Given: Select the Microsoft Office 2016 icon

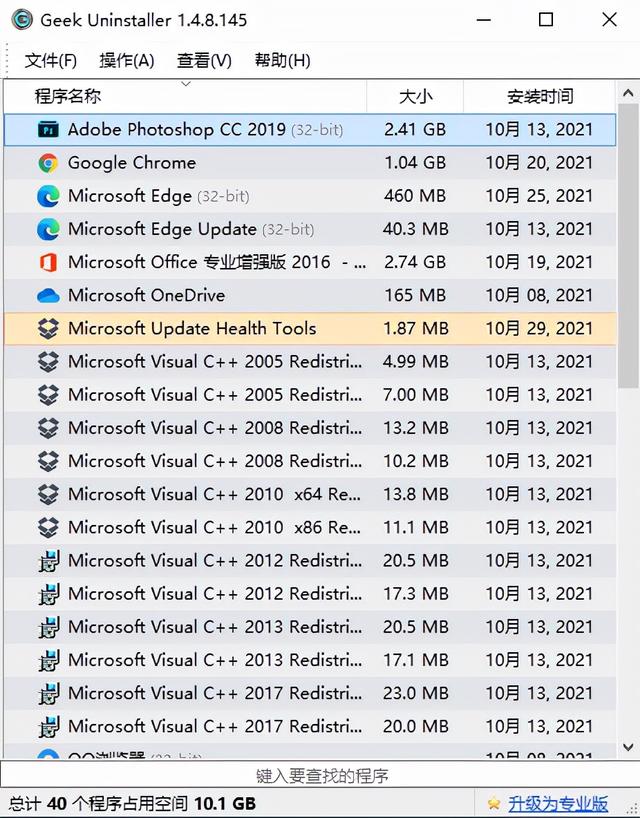Looking at the screenshot, I should pos(48,262).
